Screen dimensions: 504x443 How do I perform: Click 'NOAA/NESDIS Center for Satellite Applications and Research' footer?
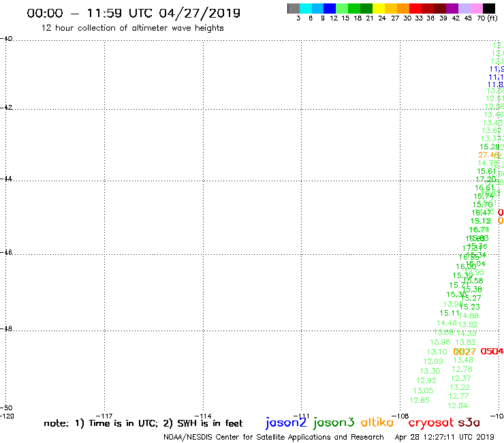[x=274, y=438]
